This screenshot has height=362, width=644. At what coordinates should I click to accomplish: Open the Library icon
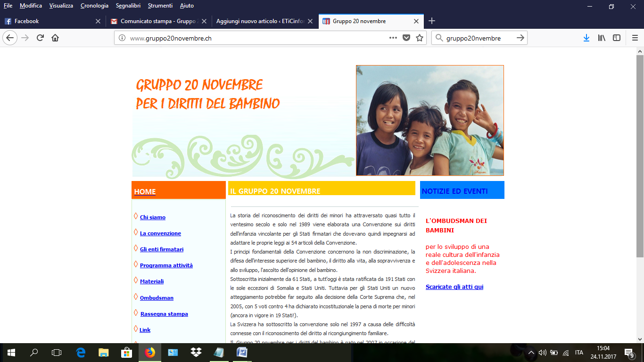[602, 38]
